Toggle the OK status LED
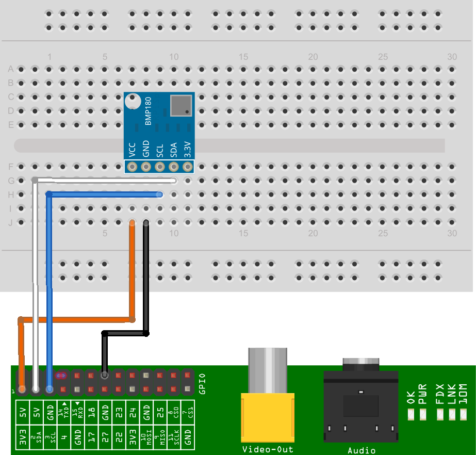Viewport: 476px width, 455px height. pos(411,414)
